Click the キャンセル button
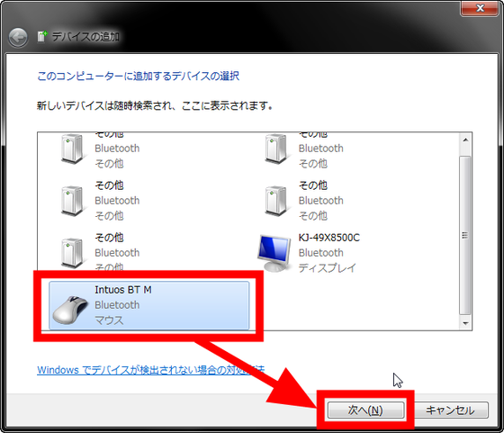The image size is (504, 433). tap(450, 410)
